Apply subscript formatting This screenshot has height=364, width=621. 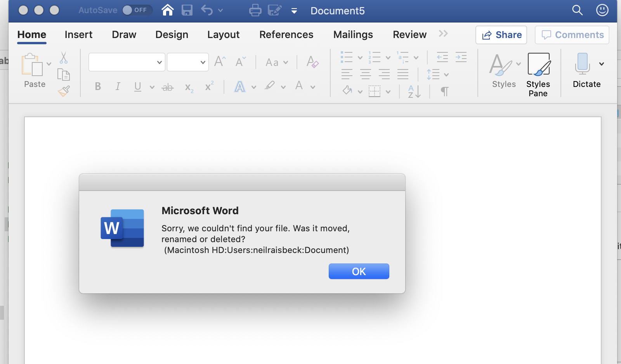pos(189,87)
